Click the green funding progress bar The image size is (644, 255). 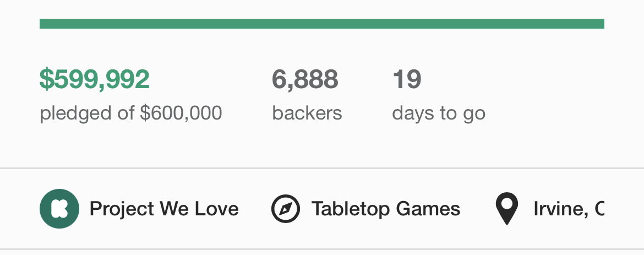coord(321,24)
